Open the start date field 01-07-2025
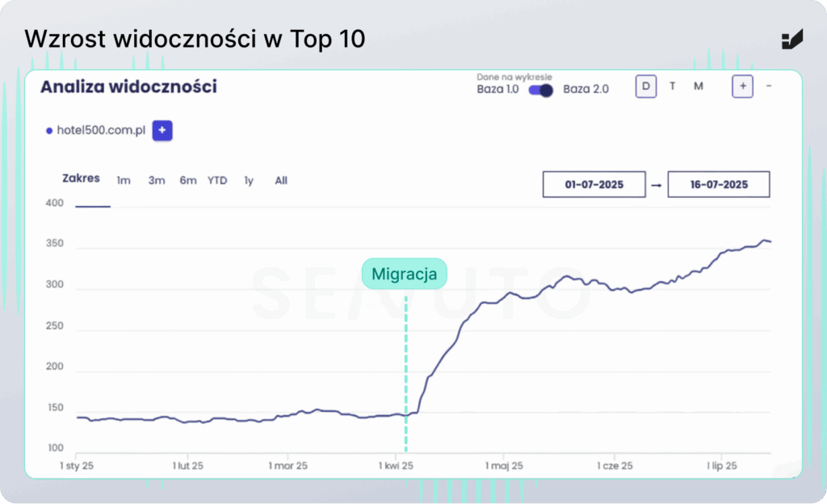Viewport: 827px width, 504px height. point(594,184)
